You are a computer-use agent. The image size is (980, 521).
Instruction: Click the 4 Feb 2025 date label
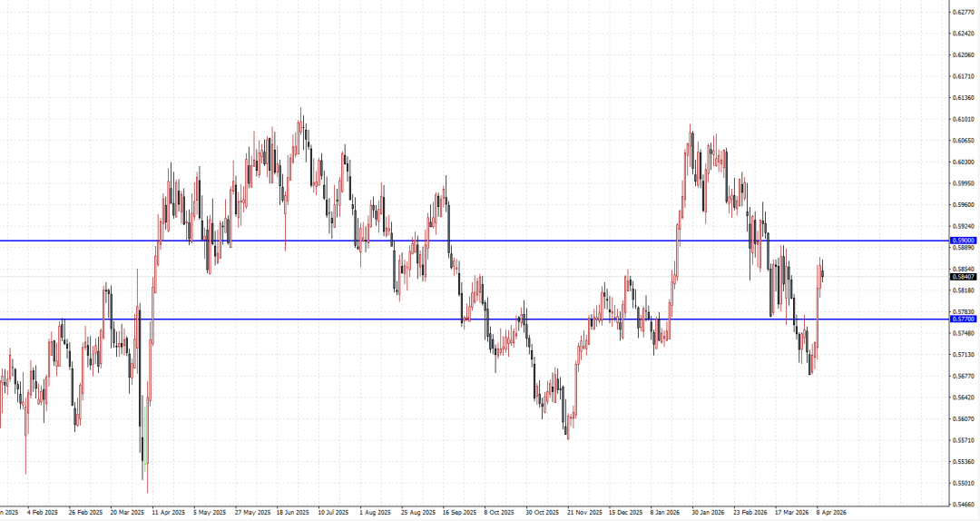pyautogui.click(x=43, y=512)
